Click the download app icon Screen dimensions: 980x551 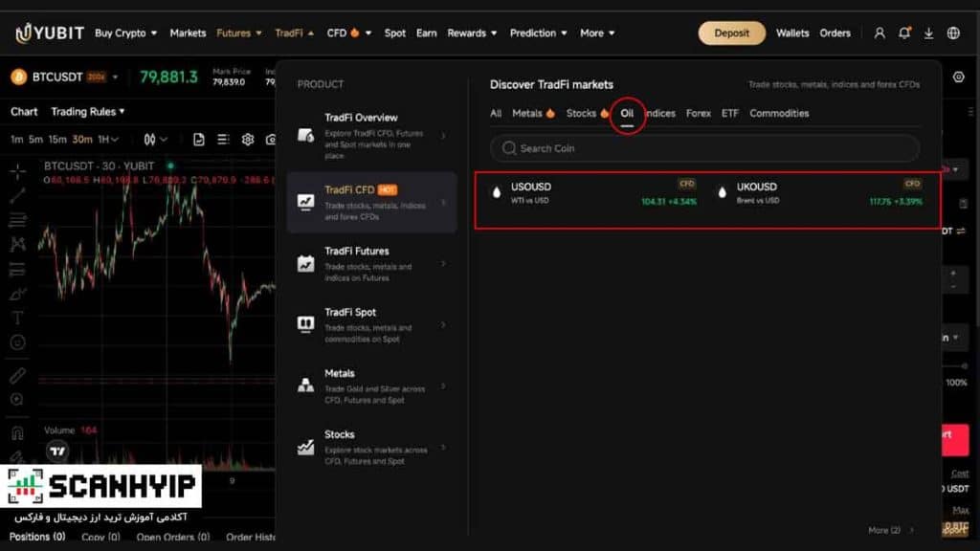(928, 33)
